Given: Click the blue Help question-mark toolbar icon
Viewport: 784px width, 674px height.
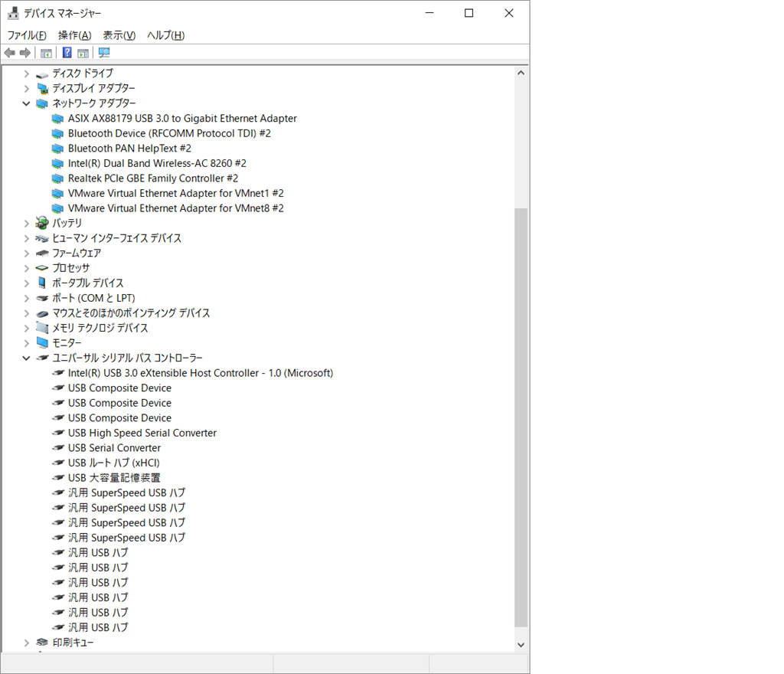Looking at the screenshot, I should (67, 53).
